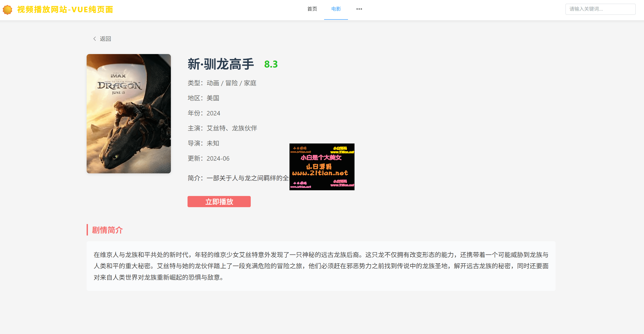The height and width of the screenshot is (334, 644).
Task: Click the 更新: 2024-06 line
Action: [209, 158]
